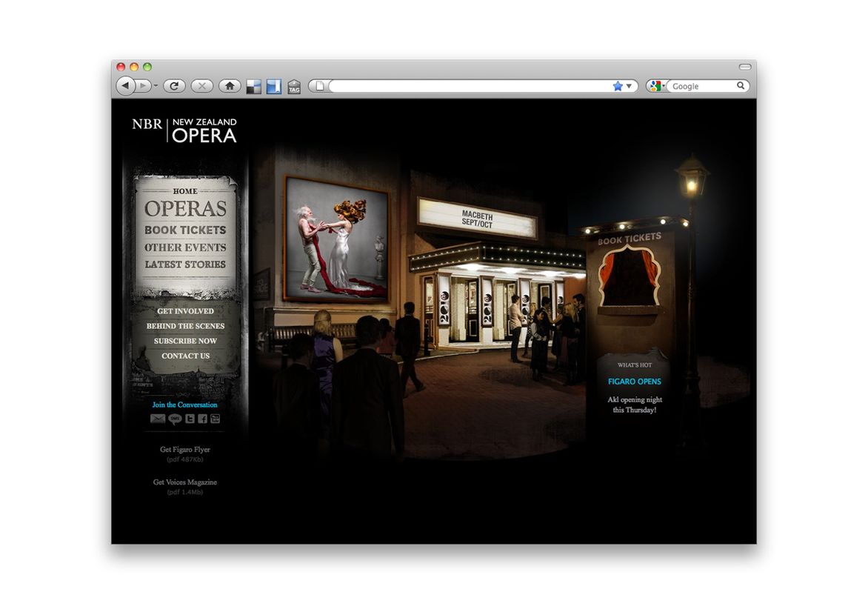Open the address bar history dropdown arrow
The width and height of the screenshot is (868, 612).
[630, 86]
